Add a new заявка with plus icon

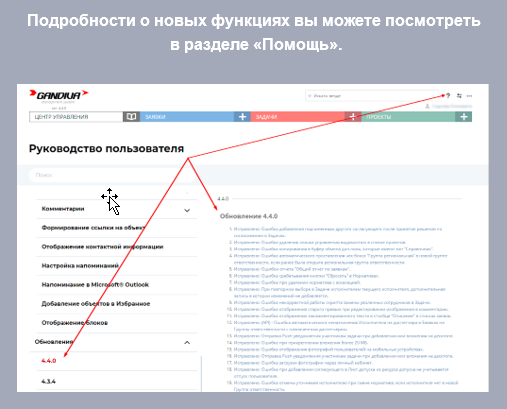[242, 117]
